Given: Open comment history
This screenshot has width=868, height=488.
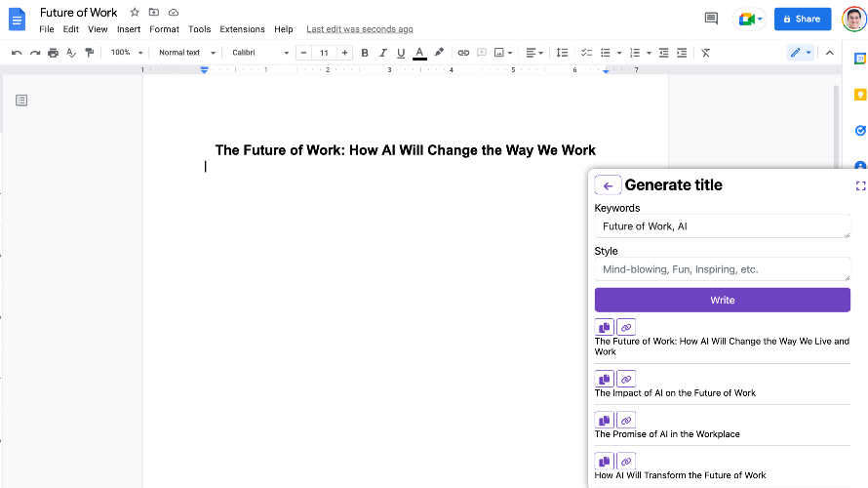Looking at the screenshot, I should coord(711,19).
